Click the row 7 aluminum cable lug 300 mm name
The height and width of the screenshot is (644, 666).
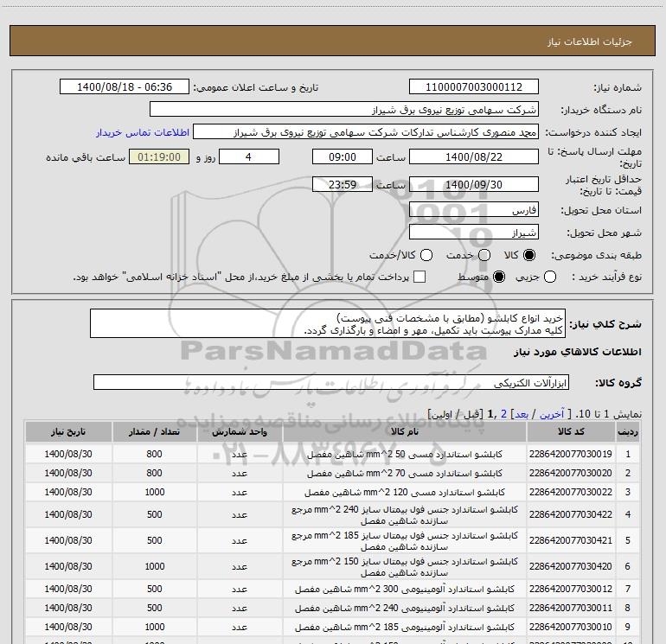coord(405,590)
